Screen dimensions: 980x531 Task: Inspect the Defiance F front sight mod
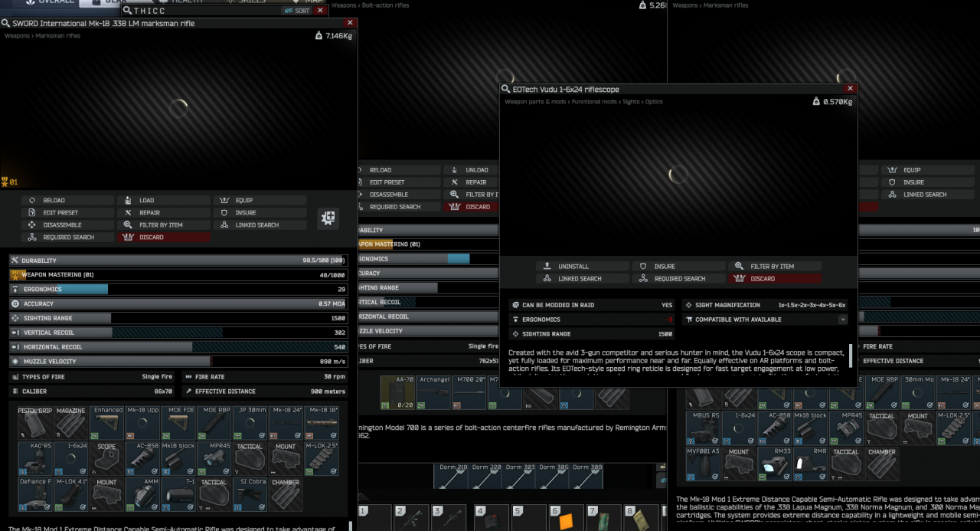(x=34, y=494)
